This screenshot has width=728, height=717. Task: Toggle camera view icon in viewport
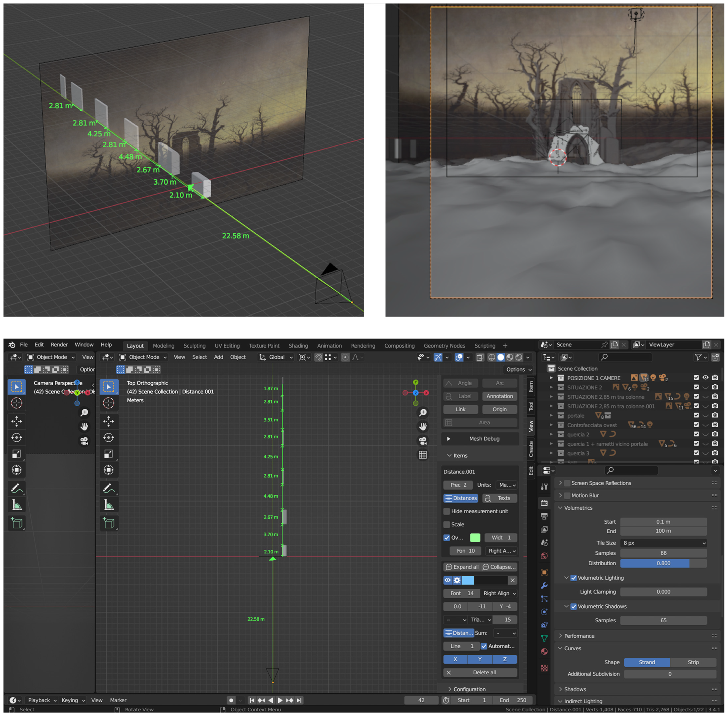click(x=423, y=441)
